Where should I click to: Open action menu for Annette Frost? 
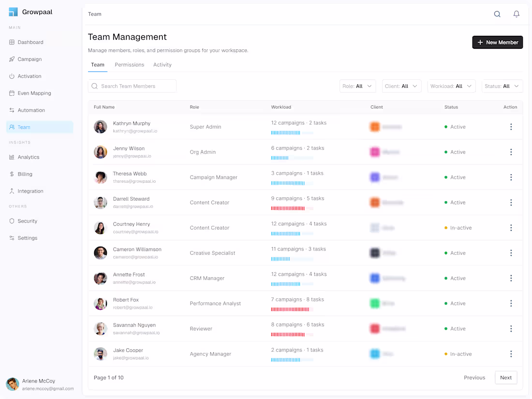click(x=511, y=278)
